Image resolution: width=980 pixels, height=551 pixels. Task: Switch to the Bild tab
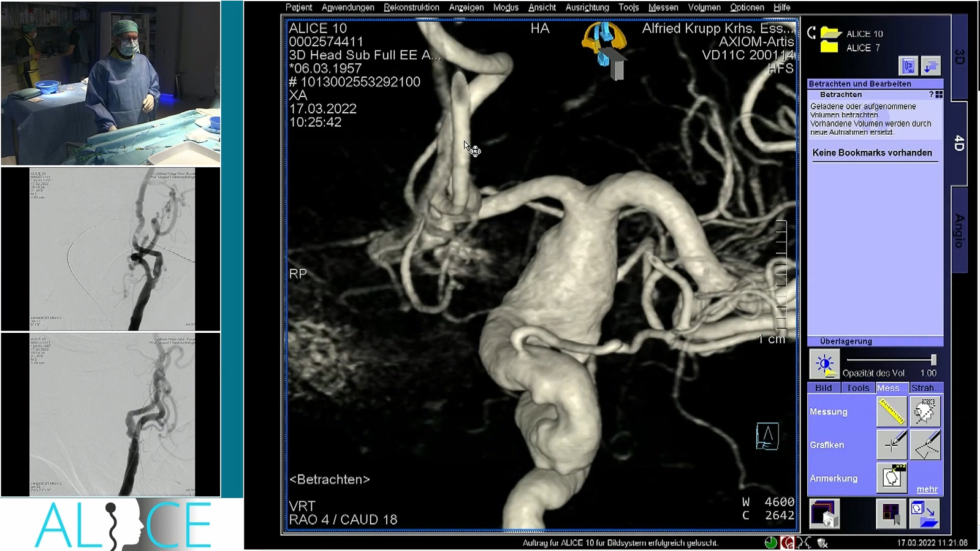[x=823, y=388]
